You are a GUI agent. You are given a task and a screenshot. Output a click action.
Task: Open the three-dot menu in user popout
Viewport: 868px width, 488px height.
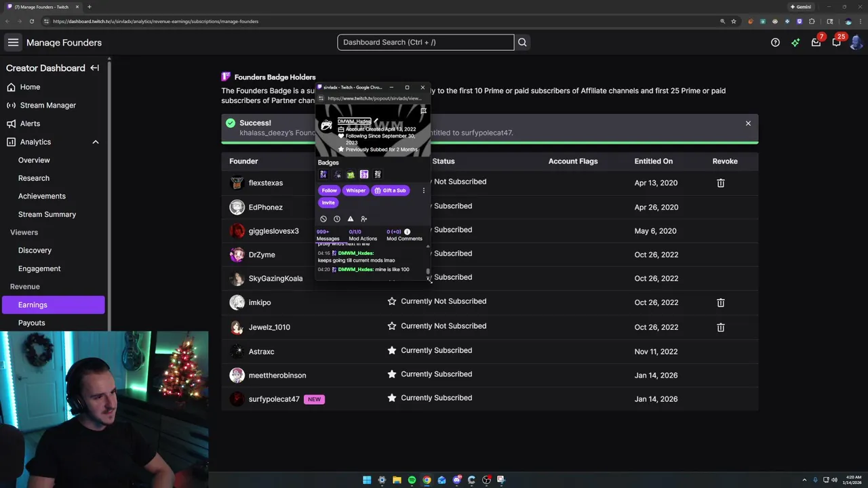[x=424, y=190]
